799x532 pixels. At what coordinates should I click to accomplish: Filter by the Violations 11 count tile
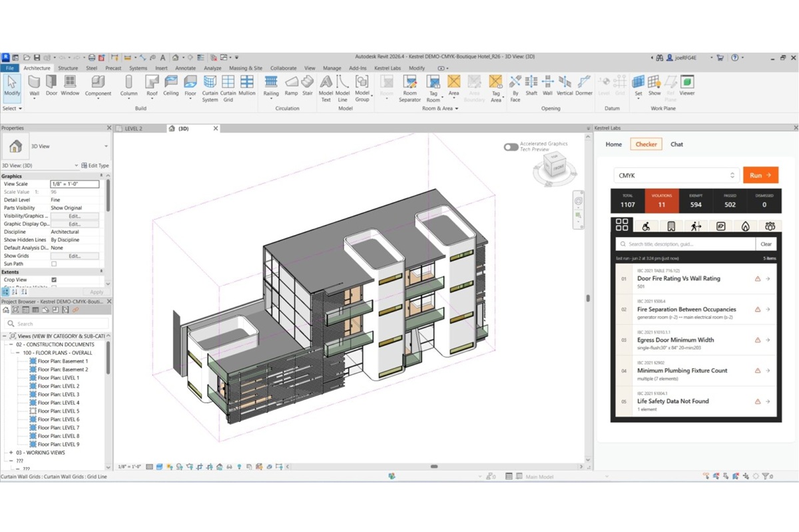point(662,201)
